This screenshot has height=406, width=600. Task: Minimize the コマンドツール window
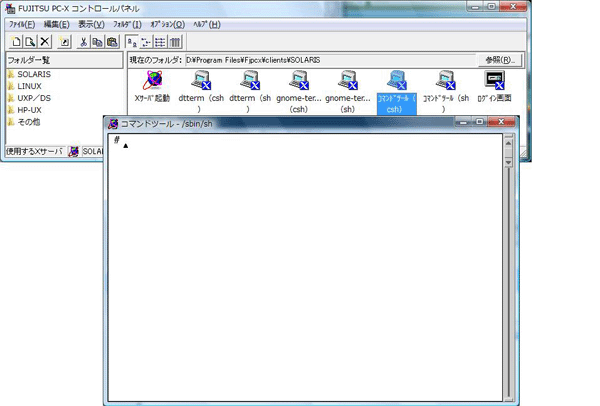click(463, 122)
